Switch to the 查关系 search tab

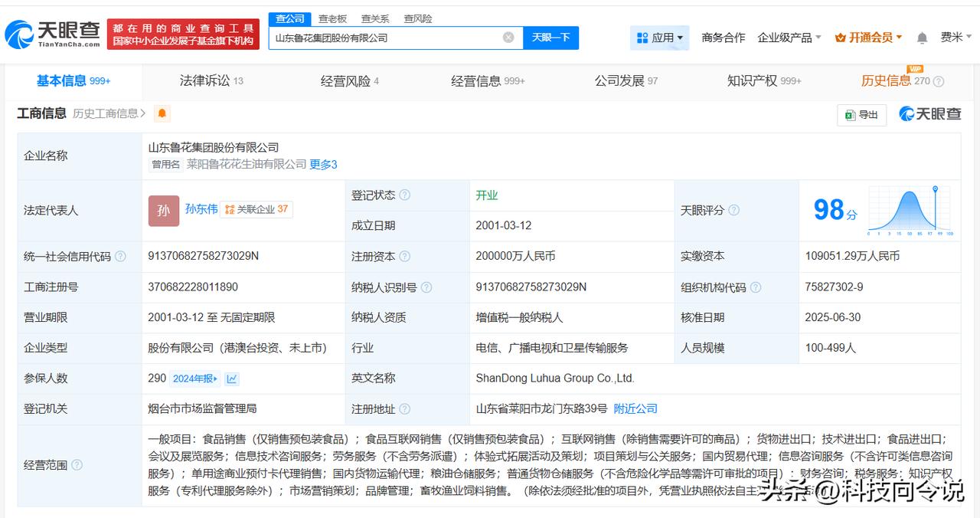(375, 18)
